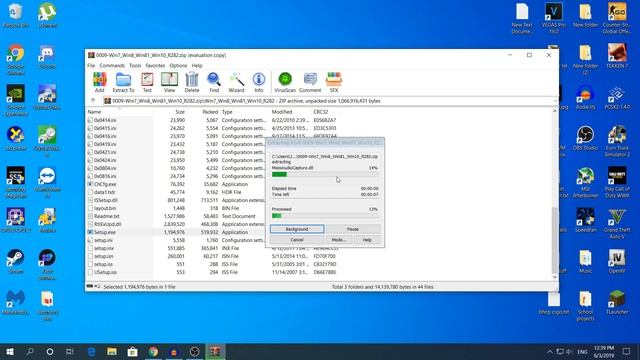Open the Discord desktop icon
Screen dimensions: 640x360
(47, 56)
